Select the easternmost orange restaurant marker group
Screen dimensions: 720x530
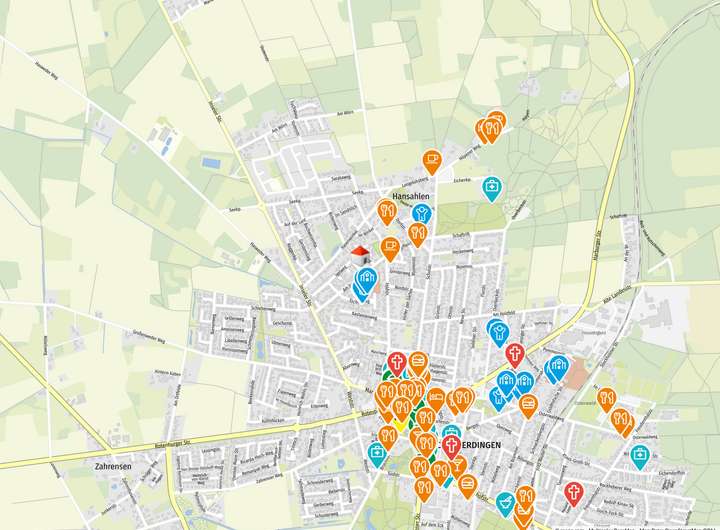click(x=623, y=420)
